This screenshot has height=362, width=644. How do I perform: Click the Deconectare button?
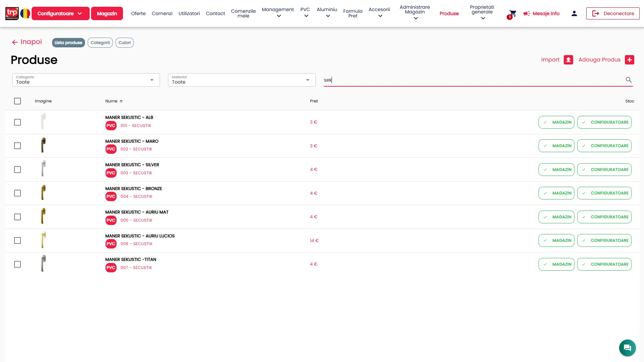click(x=613, y=13)
